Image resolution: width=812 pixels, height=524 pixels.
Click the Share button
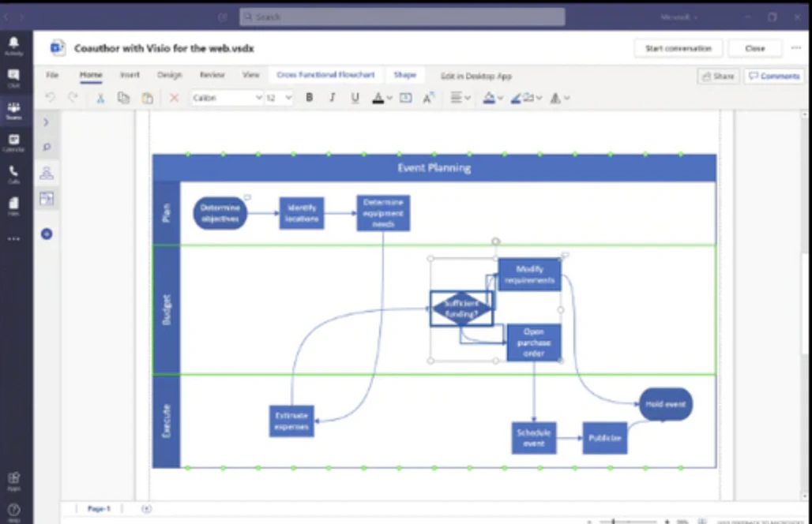click(x=718, y=76)
